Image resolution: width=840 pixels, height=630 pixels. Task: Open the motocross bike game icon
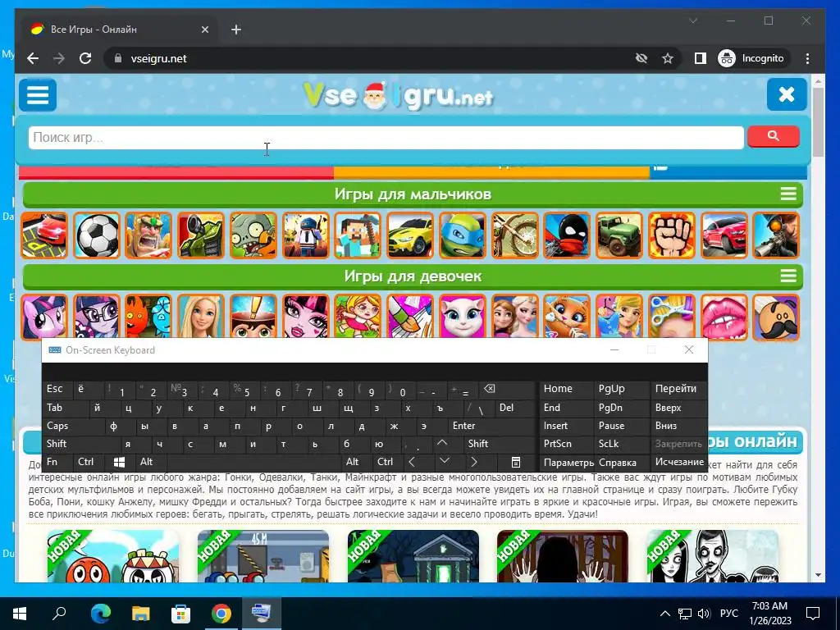tap(515, 235)
